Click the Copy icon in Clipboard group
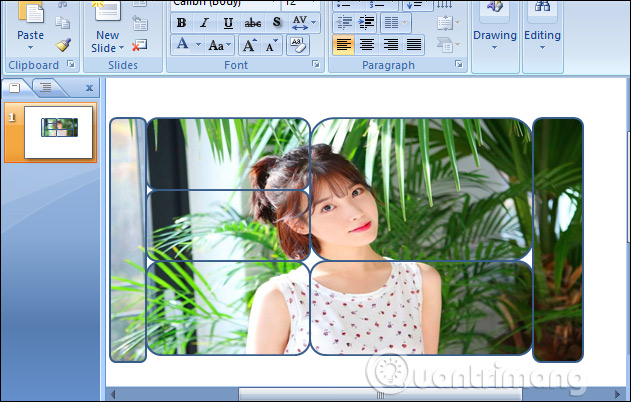Image resolution: width=631 pixels, height=402 pixels. point(62,23)
